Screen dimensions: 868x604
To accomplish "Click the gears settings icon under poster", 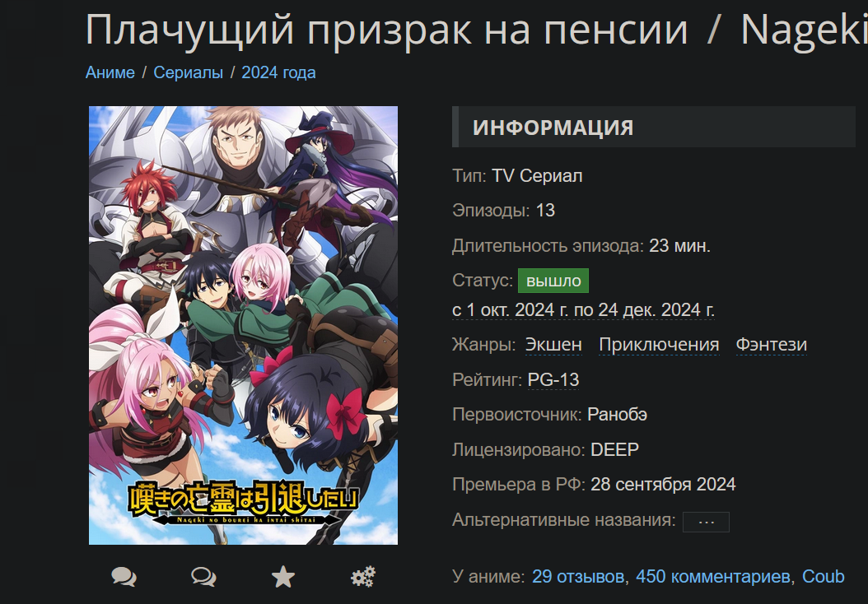I will pos(363,576).
